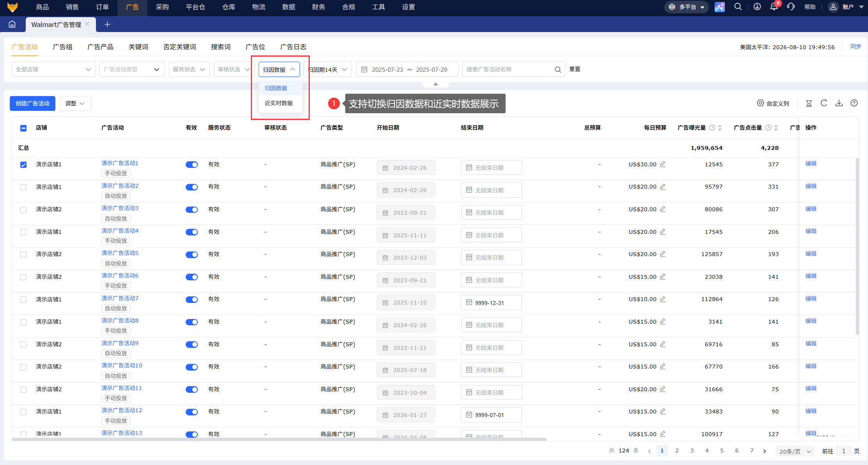Screen dimensions: 868x465
Task: Expand the 调整 dropdown button
Action: [x=75, y=103]
